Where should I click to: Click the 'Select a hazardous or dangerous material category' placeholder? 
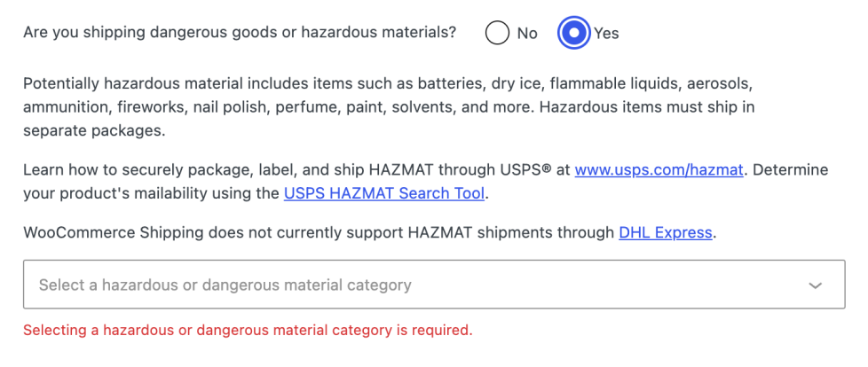225,285
